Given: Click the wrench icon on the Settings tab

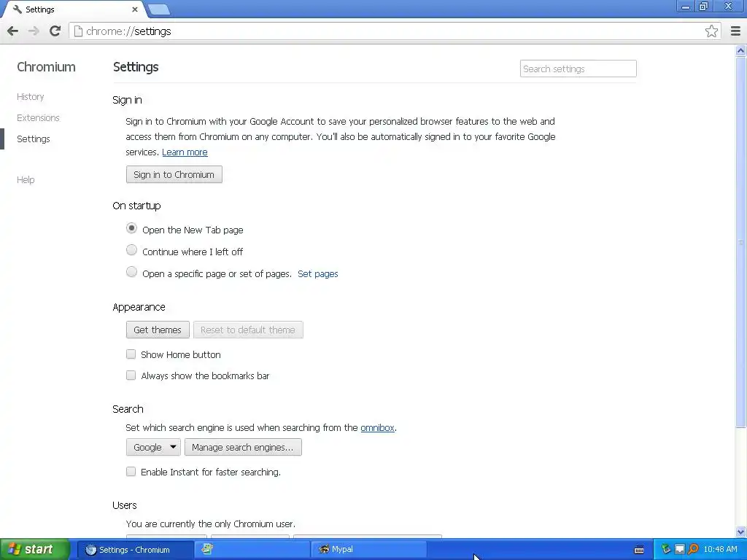Looking at the screenshot, I should (x=18, y=9).
